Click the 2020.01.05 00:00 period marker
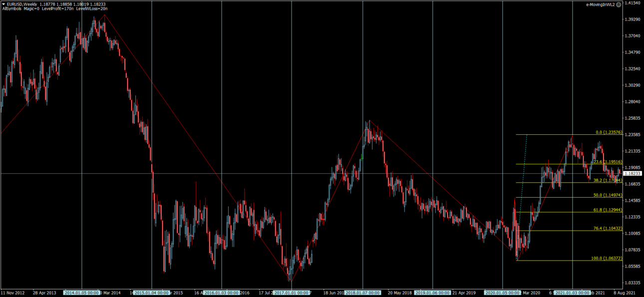Viewport: 644px width, 297px height. click(x=503, y=293)
